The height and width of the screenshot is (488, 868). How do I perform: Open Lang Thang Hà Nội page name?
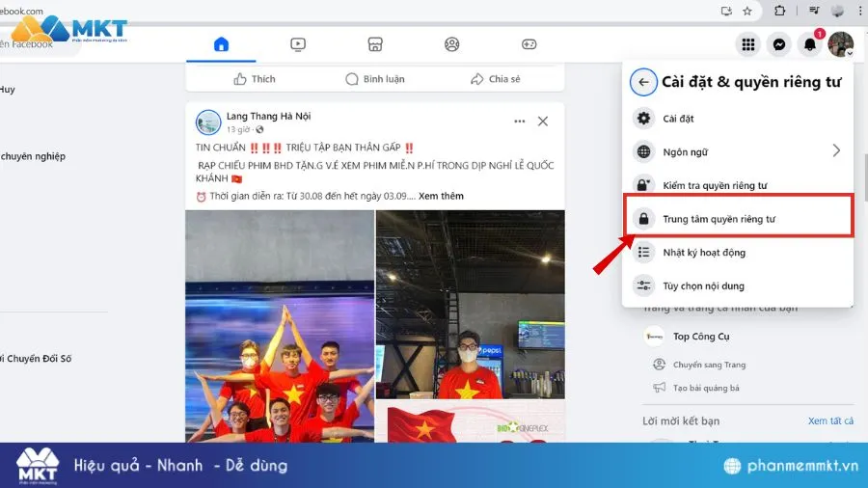coord(268,116)
